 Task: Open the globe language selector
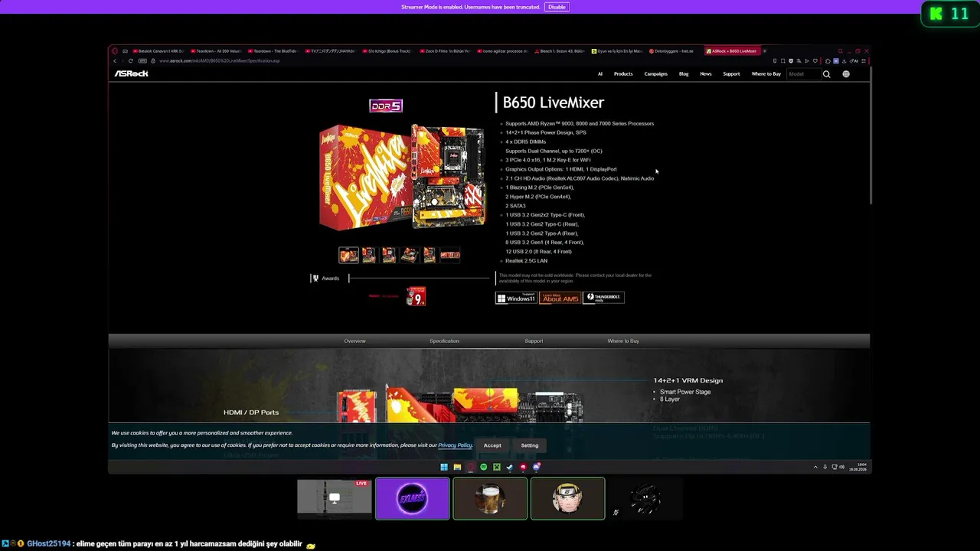846,74
